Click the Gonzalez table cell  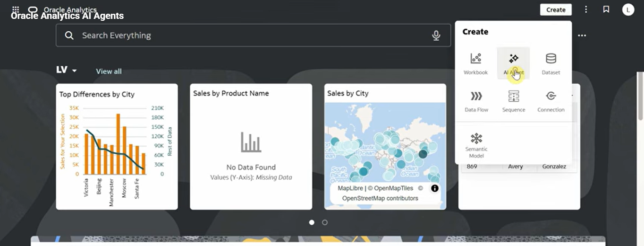pyautogui.click(x=554, y=167)
